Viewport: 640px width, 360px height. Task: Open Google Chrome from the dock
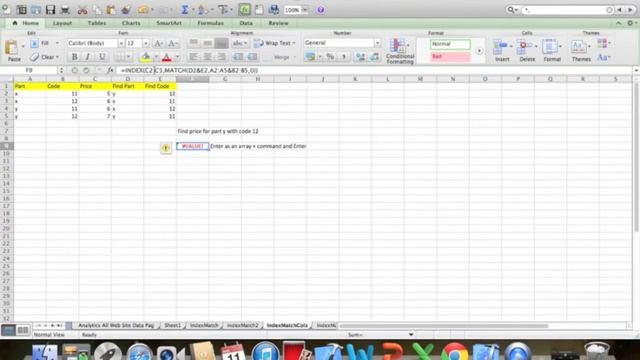[x=454, y=351]
